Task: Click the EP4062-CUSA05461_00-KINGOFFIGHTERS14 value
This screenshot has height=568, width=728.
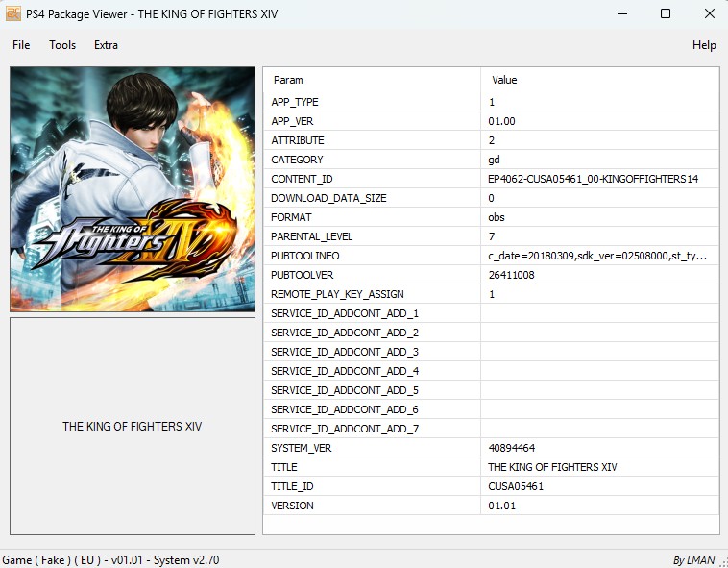Action: coord(593,179)
